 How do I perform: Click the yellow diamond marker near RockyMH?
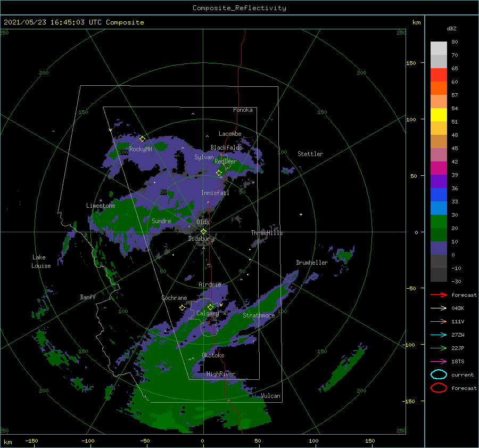pos(142,139)
